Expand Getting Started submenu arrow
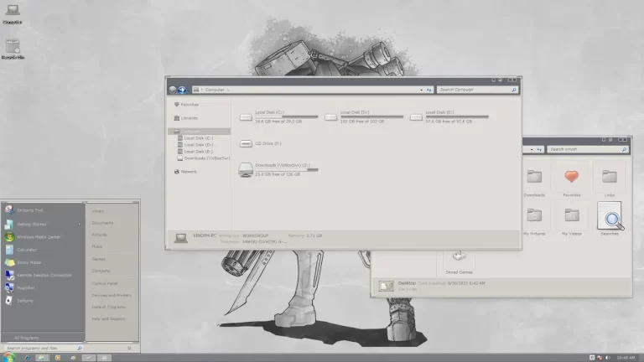The height and width of the screenshot is (362, 644). pyautogui.click(x=80, y=224)
